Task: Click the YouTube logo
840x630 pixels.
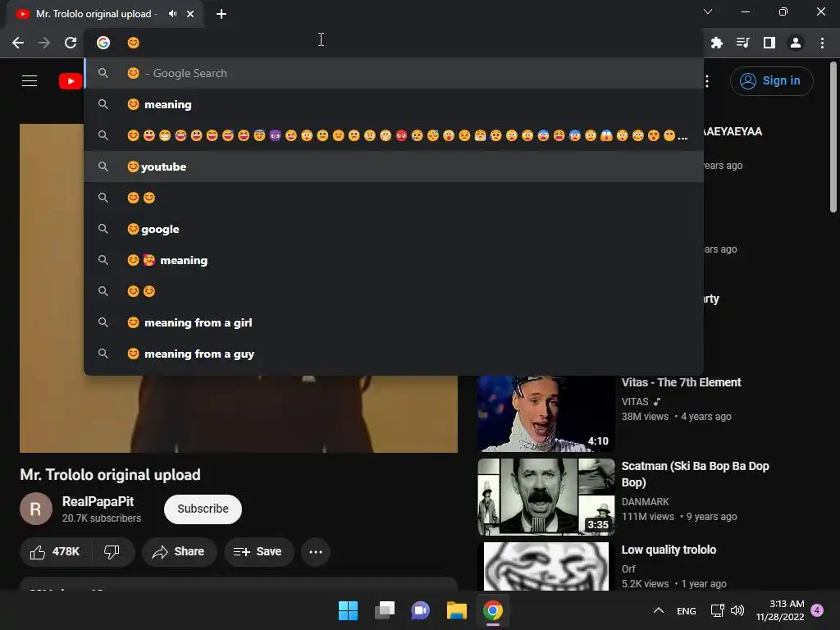Action: point(71,81)
